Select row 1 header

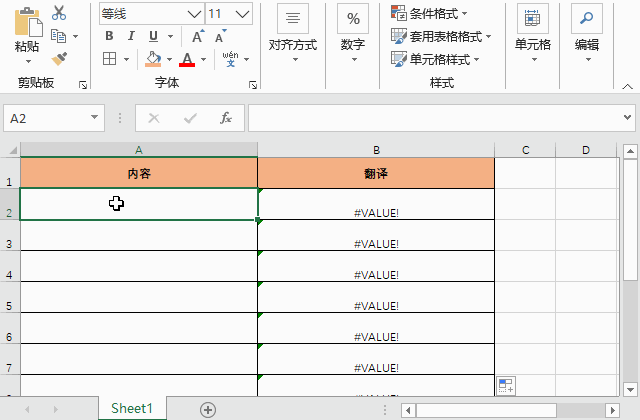(10, 173)
